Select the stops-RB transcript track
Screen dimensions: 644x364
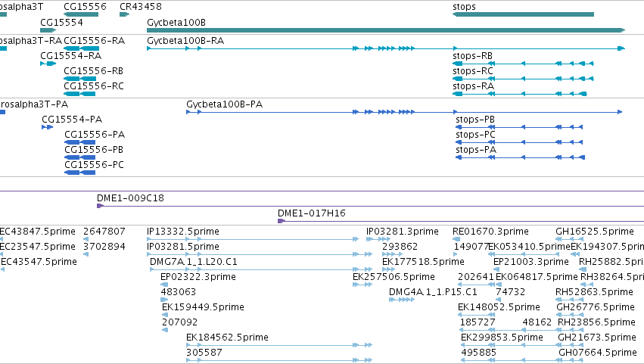(x=523, y=64)
